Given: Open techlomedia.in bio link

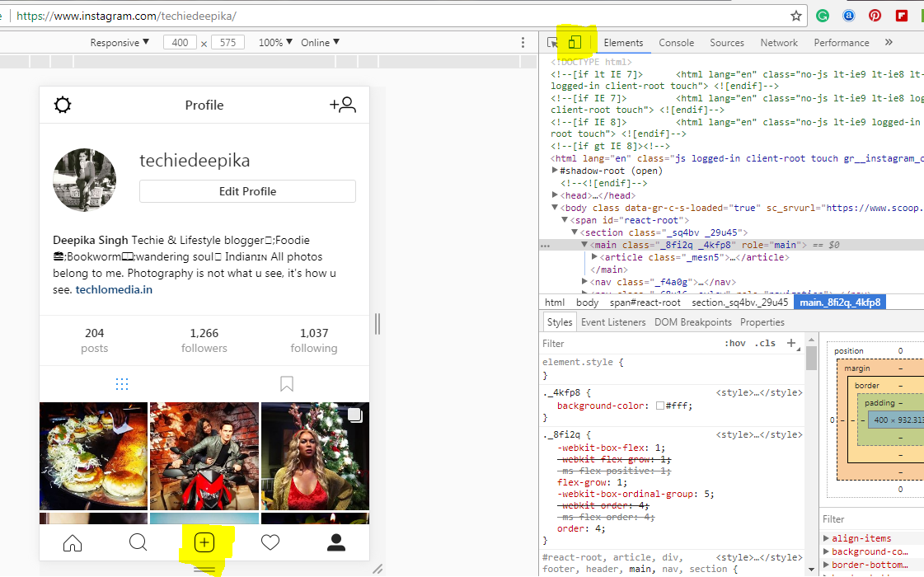Looking at the screenshot, I should (114, 289).
